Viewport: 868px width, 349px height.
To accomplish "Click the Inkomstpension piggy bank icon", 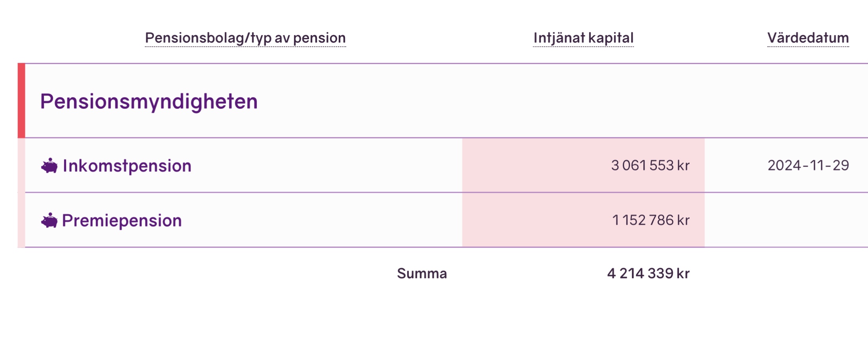I will click(x=49, y=166).
